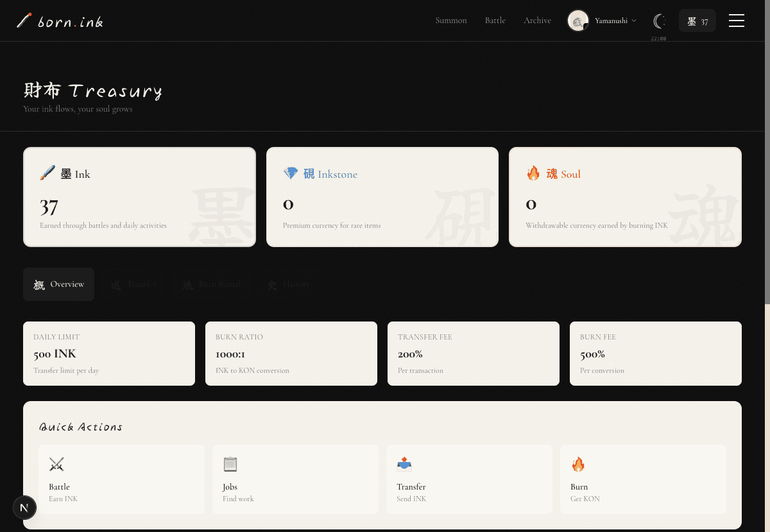The width and height of the screenshot is (770, 532).
Task: Toggle the moon night mode icon
Action: pos(658,21)
